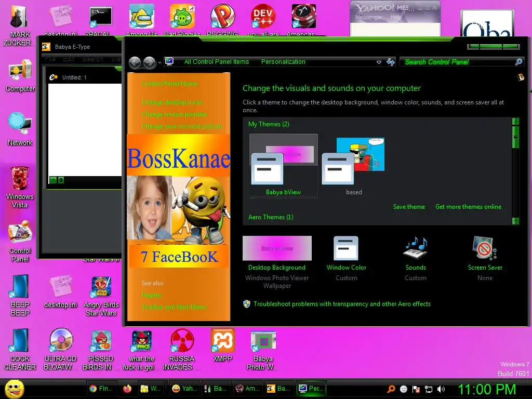Open Change your account picture link

(x=181, y=126)
